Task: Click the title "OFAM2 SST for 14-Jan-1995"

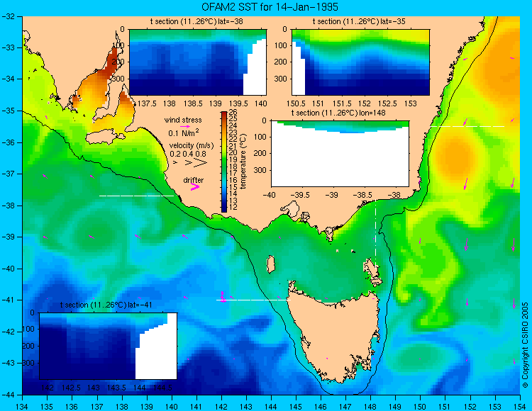Action: click(270, 7)
